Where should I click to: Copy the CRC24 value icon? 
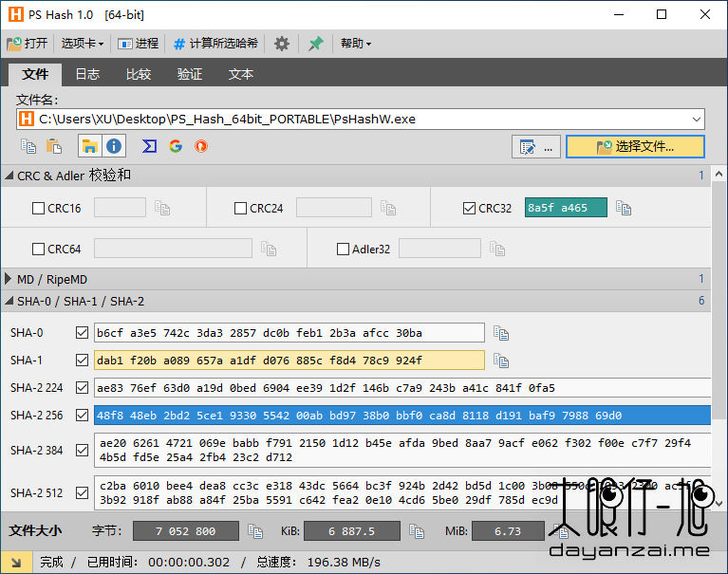388,208
